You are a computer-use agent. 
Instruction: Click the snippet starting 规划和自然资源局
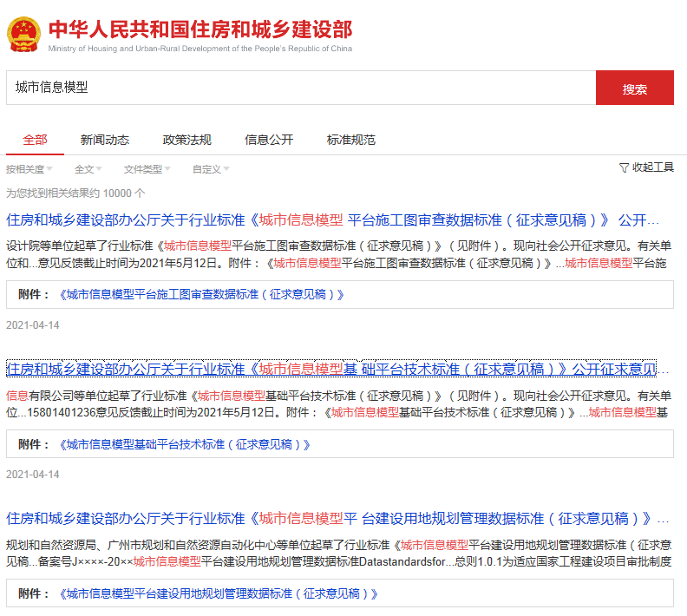click(x=338, y=554)
